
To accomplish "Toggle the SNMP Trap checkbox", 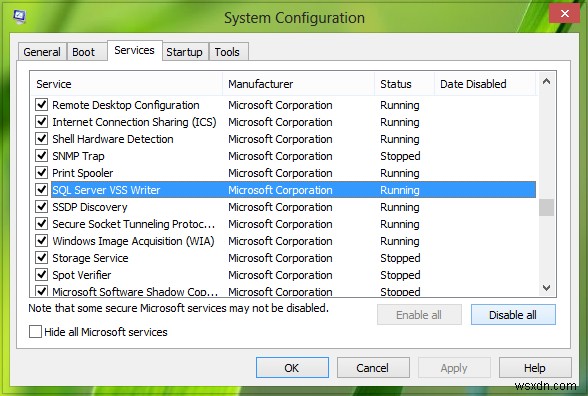I will (41, 156).
